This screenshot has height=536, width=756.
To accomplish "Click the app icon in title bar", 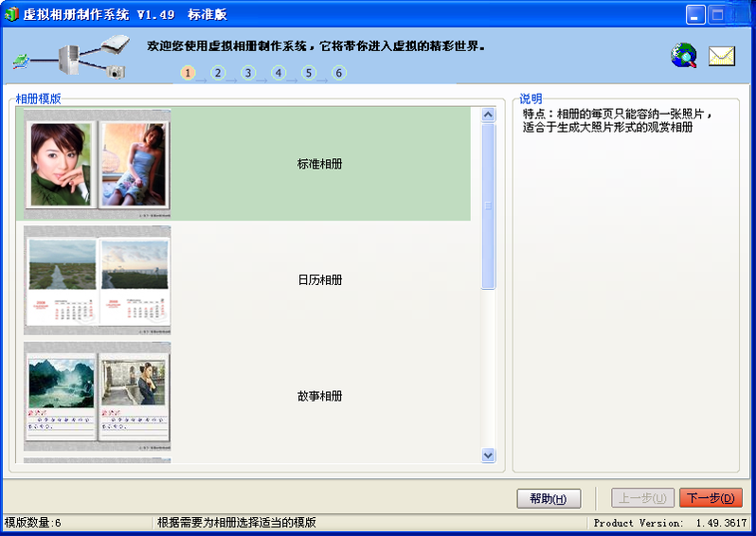I will pos(11,14).
